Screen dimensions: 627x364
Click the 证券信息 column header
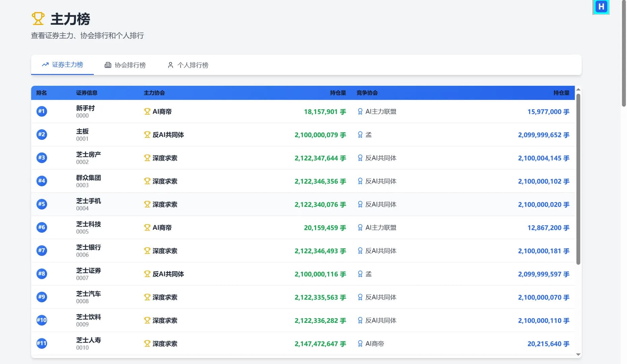[x=87, y=93]
